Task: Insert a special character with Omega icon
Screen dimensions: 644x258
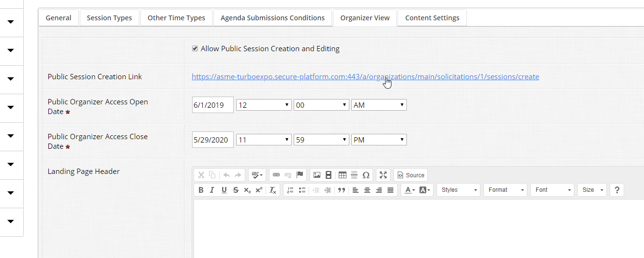Action: (366, 175)
